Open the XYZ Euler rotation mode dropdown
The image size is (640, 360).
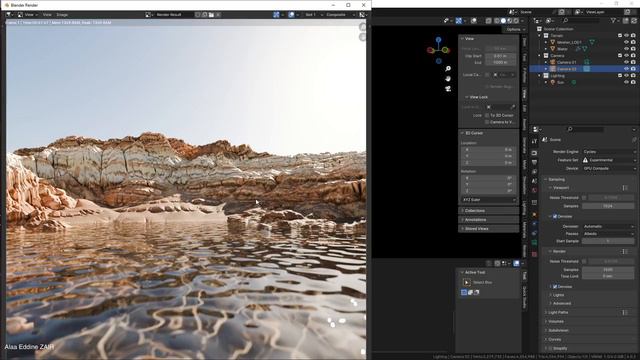pos(489,200)
